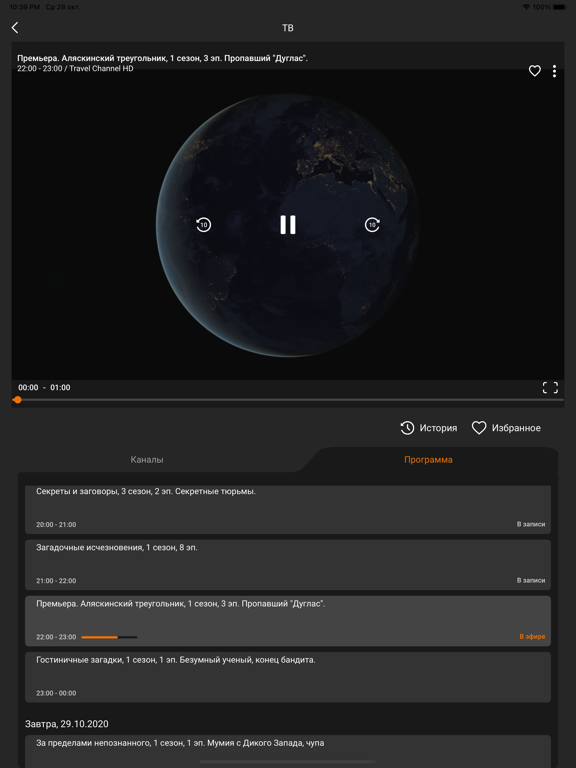Viewport: 576px width, 768px height.
Task: Click the 20:00 - 21:00 time label
Action: click(x=56, y=525)
